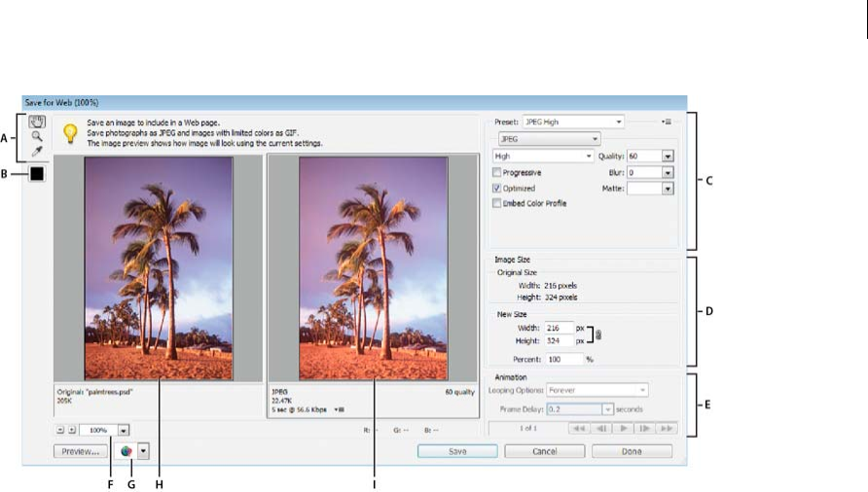Click the 60 quality annotation text

click(x=460, y=392)
